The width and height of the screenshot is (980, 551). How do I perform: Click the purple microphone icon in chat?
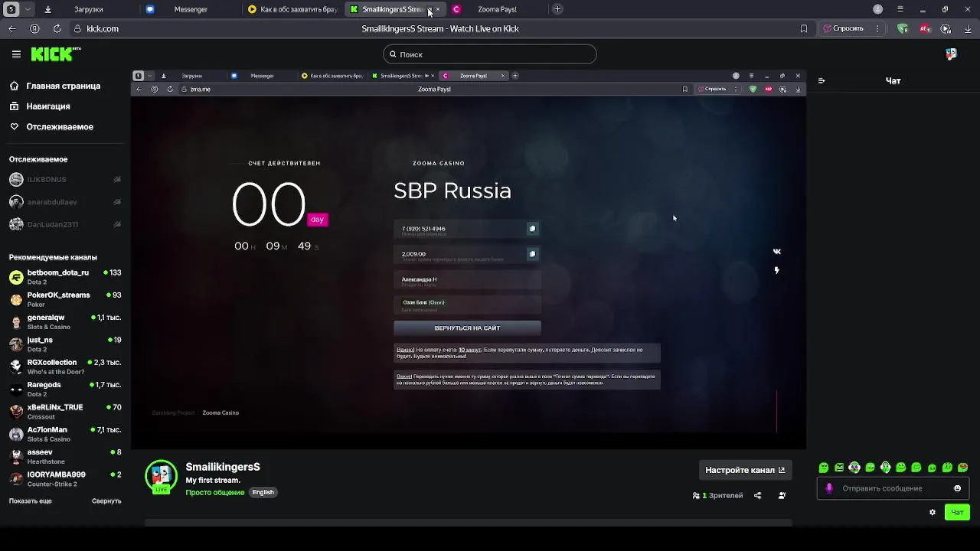[x=829, y=488]
